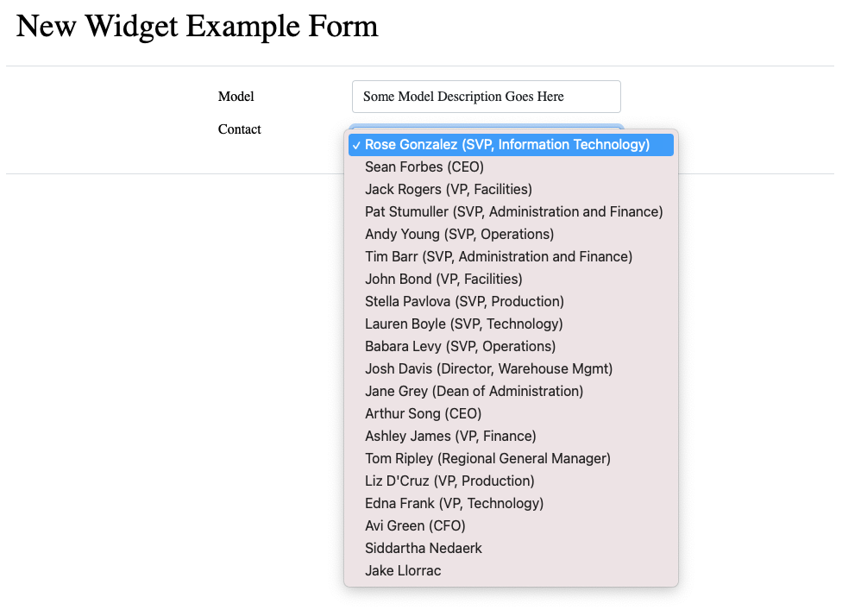Image resolution: width=842 pixels, height=616 pixels.
Task: Pick Jane Grey (Dean of Administration)
Action: tap(474, 391)
